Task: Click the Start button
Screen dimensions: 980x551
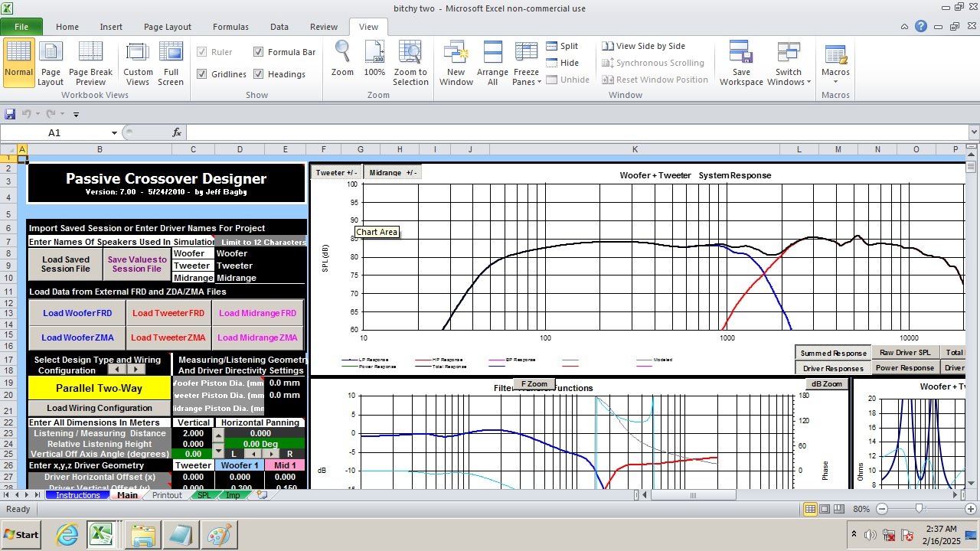Action: pos(21,534)
